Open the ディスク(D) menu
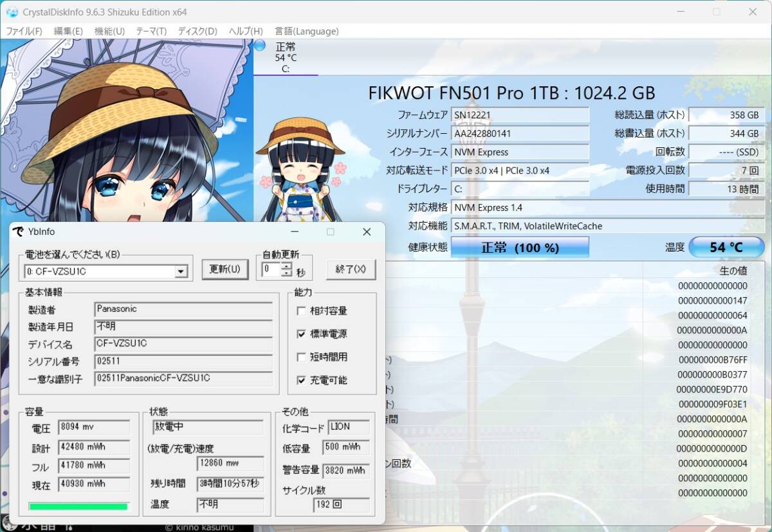Image resolution: width=772 pixels, height=532 pixels. click(x=198, y=31)
